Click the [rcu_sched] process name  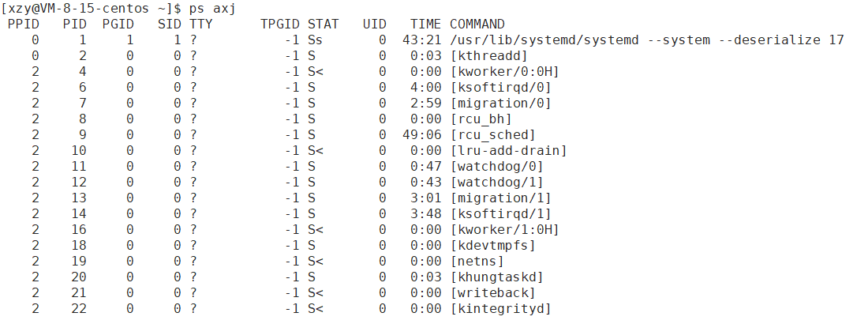[x=492, y=135]
